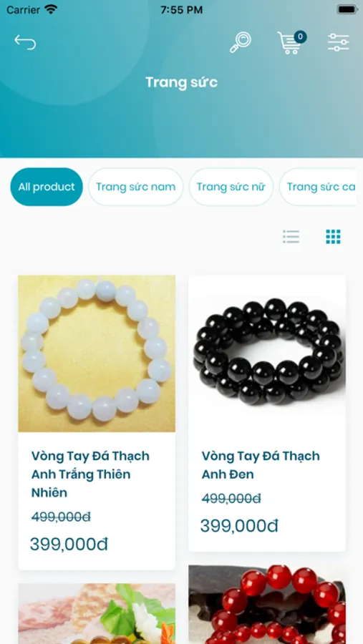Viewport: 363px width, 644px height.
Task: Open the red bead bracelet image
Action: click(267, 605)
